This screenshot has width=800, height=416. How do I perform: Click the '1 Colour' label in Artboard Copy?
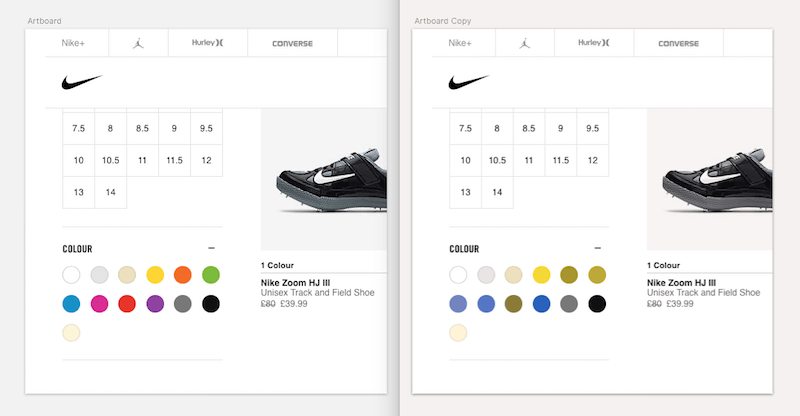click(663, 265)
